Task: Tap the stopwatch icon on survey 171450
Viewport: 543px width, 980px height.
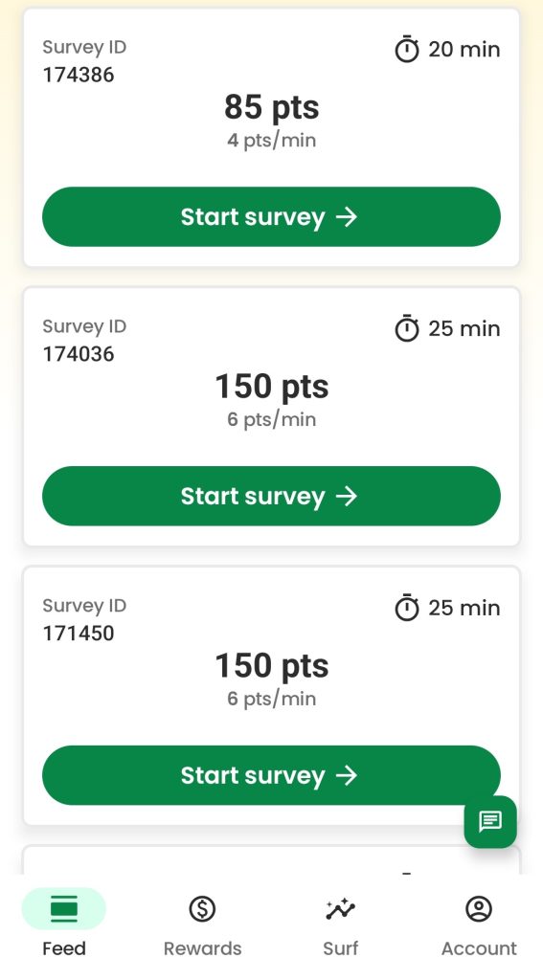Action: [407, 608]
